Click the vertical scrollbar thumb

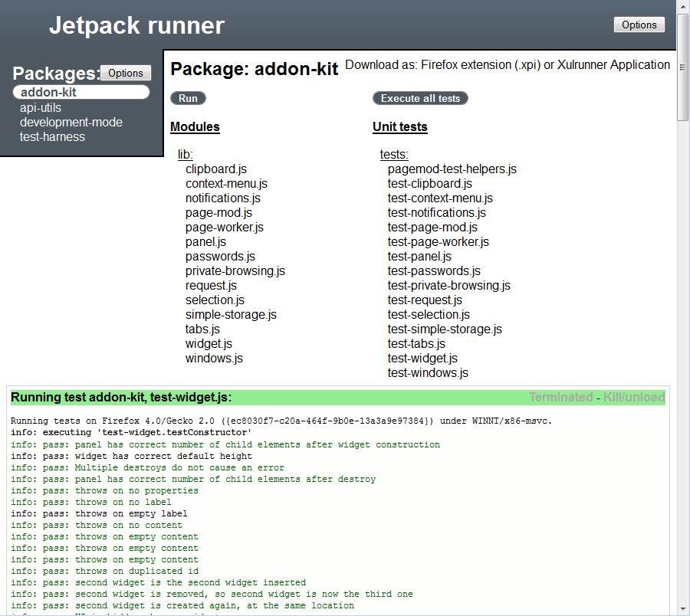click(683, 67)
